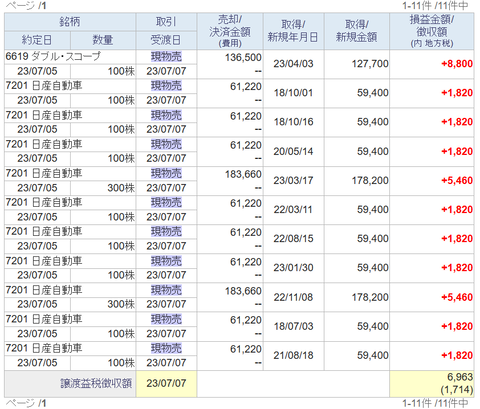480x409 pixels.
Task: Click the 銘柄 column header
Action: (x=70, y=22)
